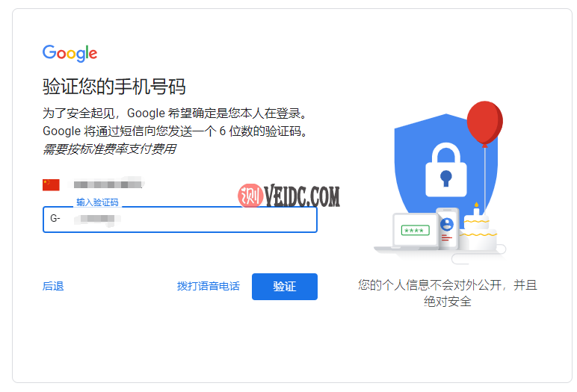
Task: Click the China flag icon
Action: tap(51, 184)
